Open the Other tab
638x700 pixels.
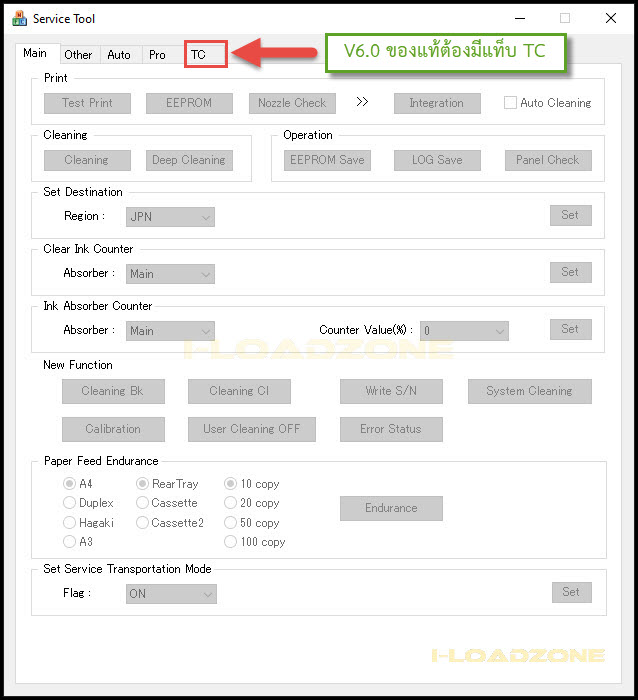coord(78,55)
